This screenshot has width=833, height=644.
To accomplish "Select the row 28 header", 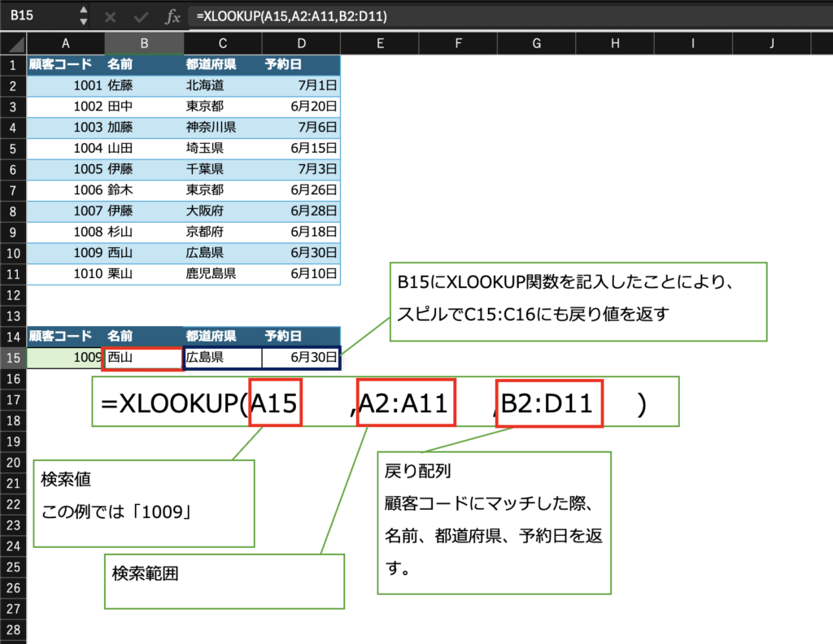I will coord(13,630).
